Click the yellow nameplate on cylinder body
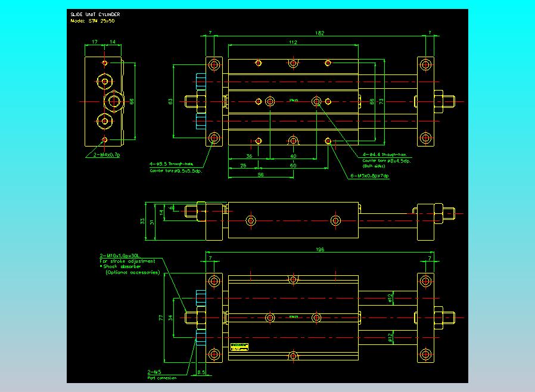Image resolution: width=535 pixels, height=392 pixels. point(239,347)
